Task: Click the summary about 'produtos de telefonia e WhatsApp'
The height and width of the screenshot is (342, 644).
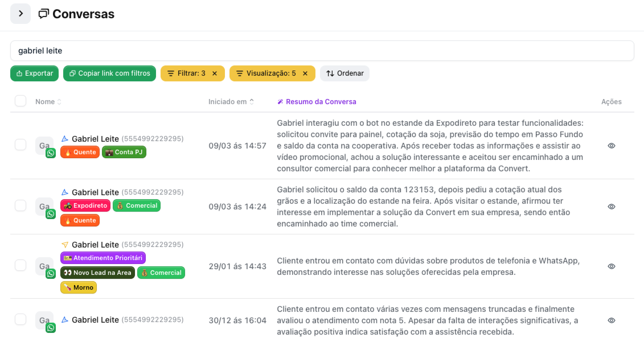Action: point(428,266)
